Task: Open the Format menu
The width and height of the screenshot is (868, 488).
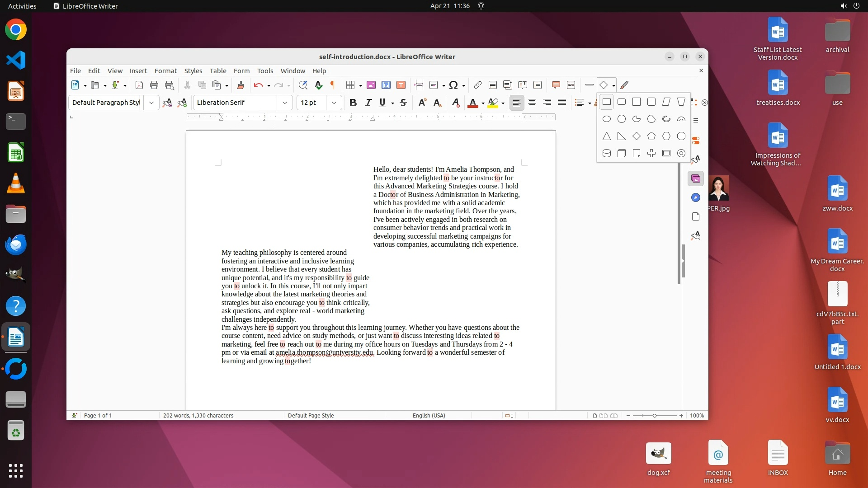Action: pos(165,71)
